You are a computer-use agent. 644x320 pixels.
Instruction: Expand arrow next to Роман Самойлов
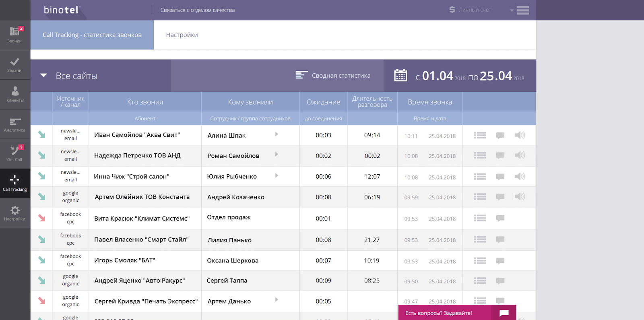pyautogui.click(x=277, y=155)
